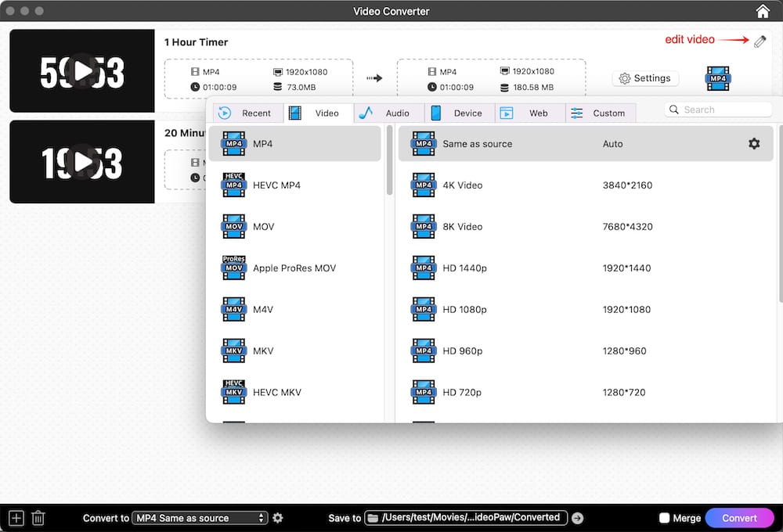783x532 pixels.
Task: Switch to the Device tab
Action: pyautogui.click(x=459, y=113)
